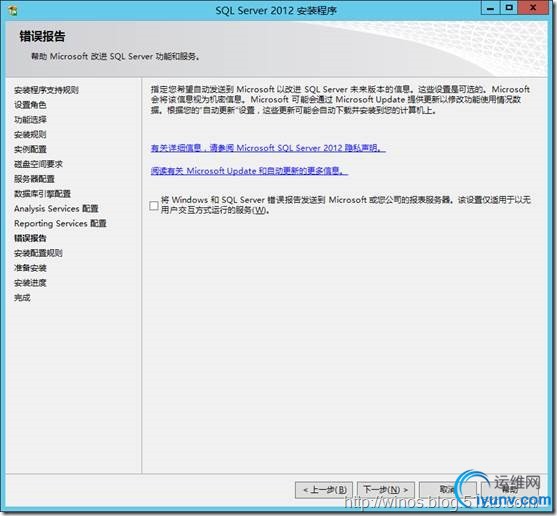Select the 准备安装 step
The height and width of the screenshot is (516, 557).
tap(30, 268)
